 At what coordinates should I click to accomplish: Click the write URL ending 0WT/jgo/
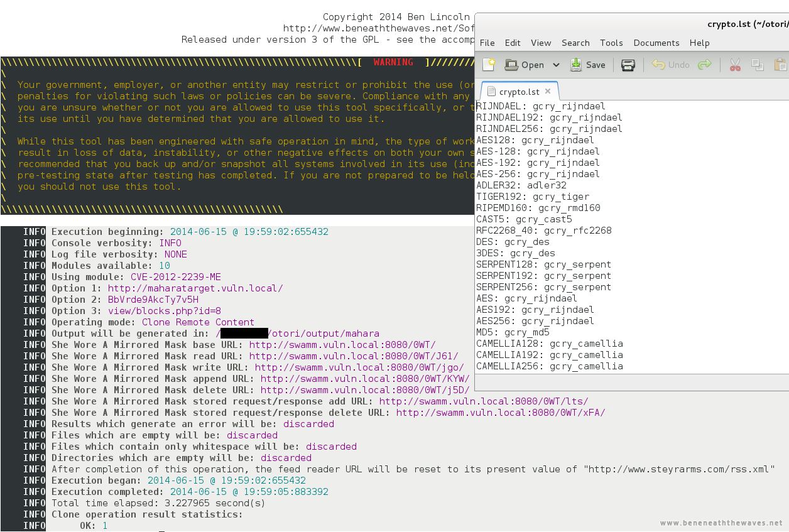pos(359,367)
